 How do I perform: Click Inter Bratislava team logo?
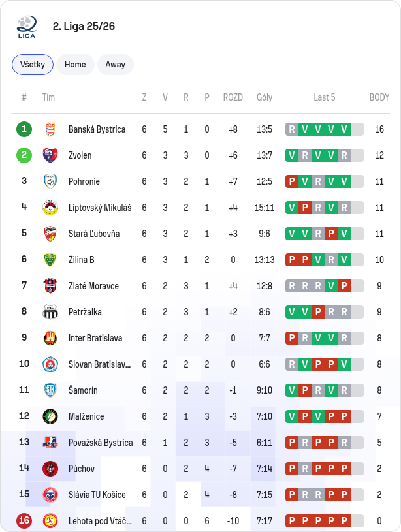(x=50, y=338)
